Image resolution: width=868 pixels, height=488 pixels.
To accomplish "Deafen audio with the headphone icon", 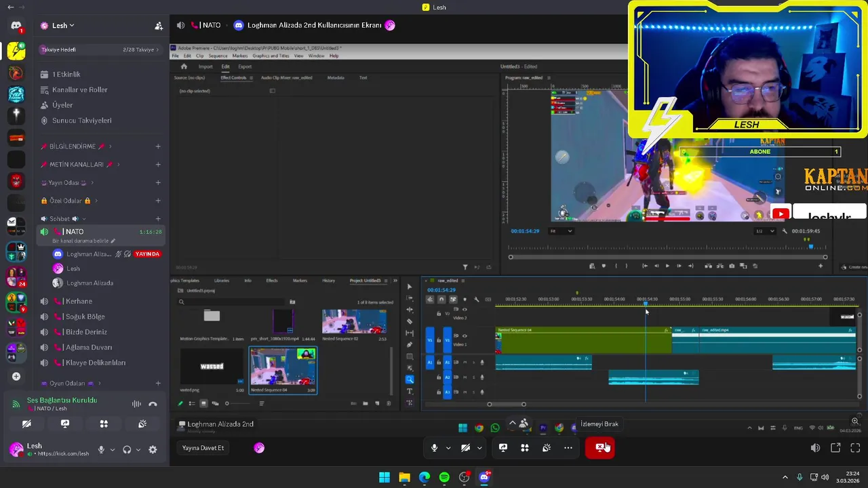I will point(127,449).
